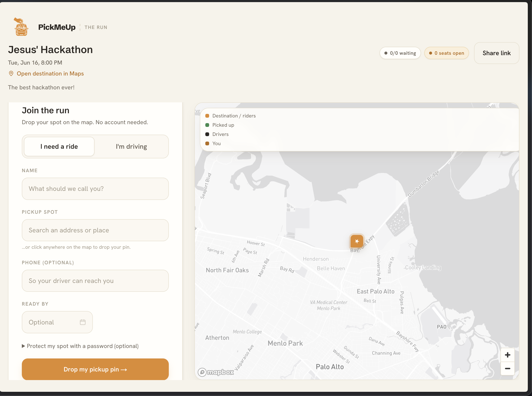Image resolution: width=532 pixels, height=396 pixels.
Task: Click the Join the run heading
Action: click(x=46, y=110)
